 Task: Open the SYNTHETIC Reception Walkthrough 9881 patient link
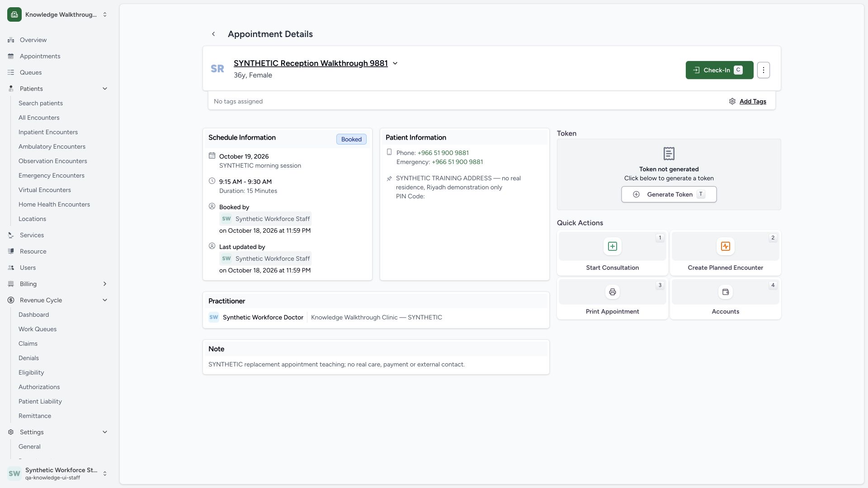311,63
